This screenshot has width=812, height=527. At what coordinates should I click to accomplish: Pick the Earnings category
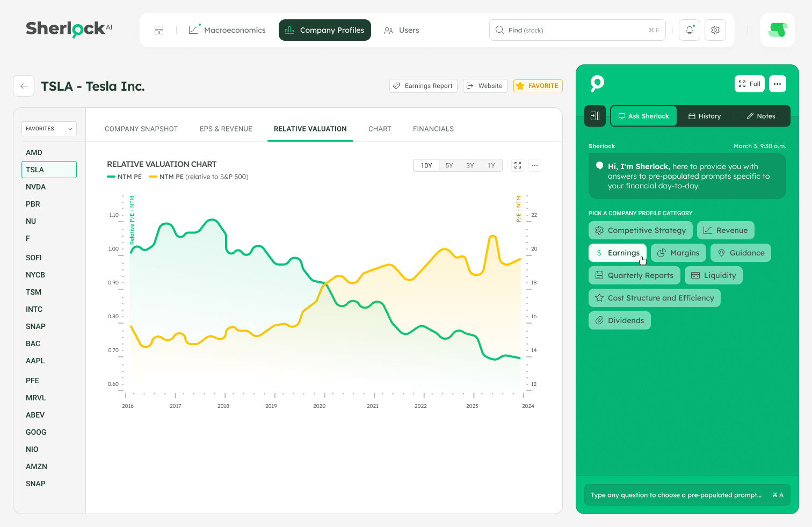click(618, 253)
